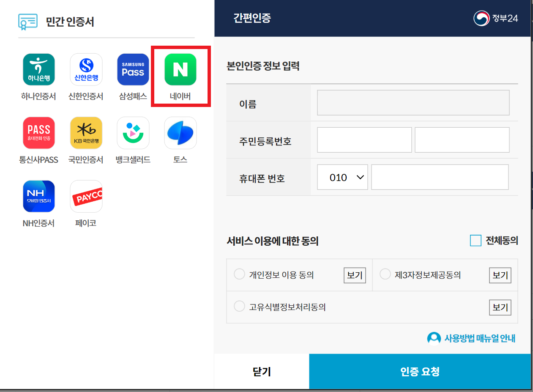Click the 이름 input field

pyautogui.click(x=413, y=103)
